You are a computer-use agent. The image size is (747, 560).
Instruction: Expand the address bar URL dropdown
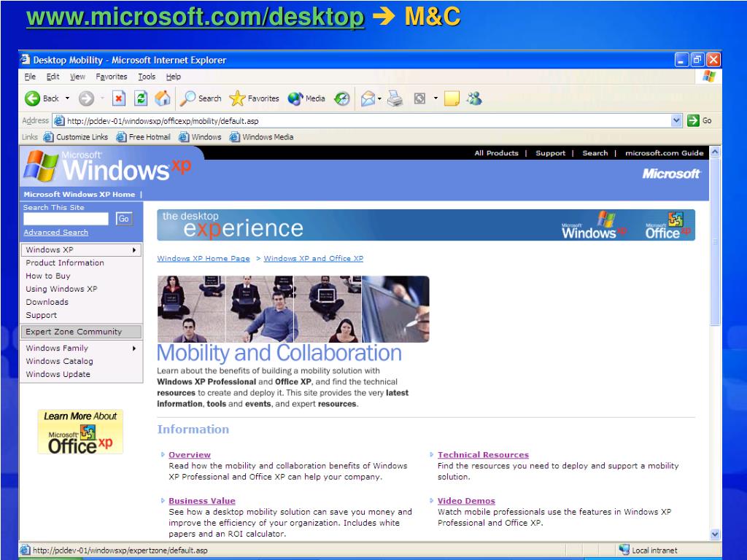pos(676,121)
